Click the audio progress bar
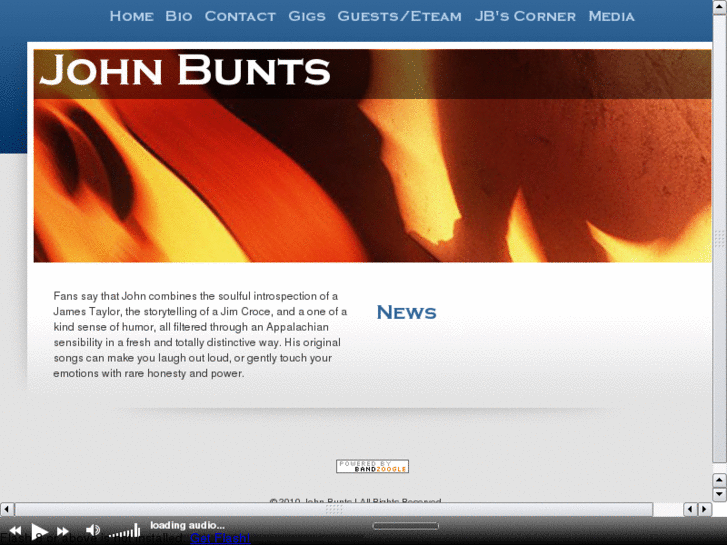 pos(405,526)
